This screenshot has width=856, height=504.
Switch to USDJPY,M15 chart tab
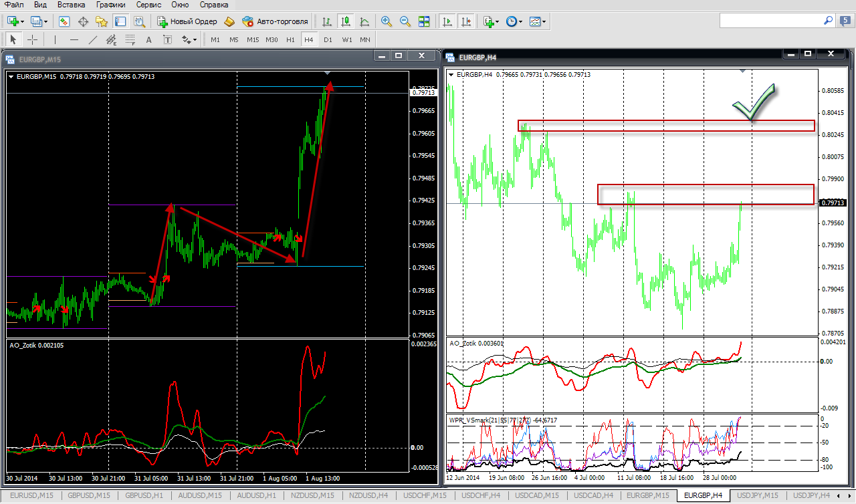757,495
